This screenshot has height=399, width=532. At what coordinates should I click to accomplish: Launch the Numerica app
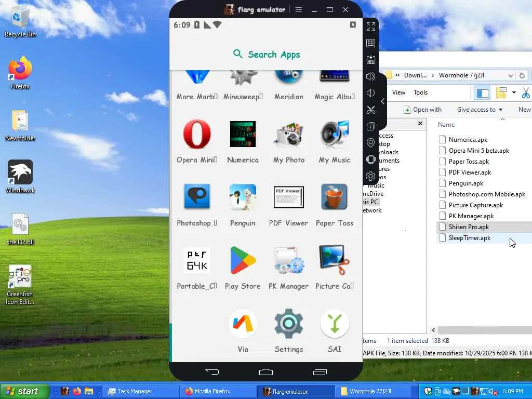tap(243, 134)
